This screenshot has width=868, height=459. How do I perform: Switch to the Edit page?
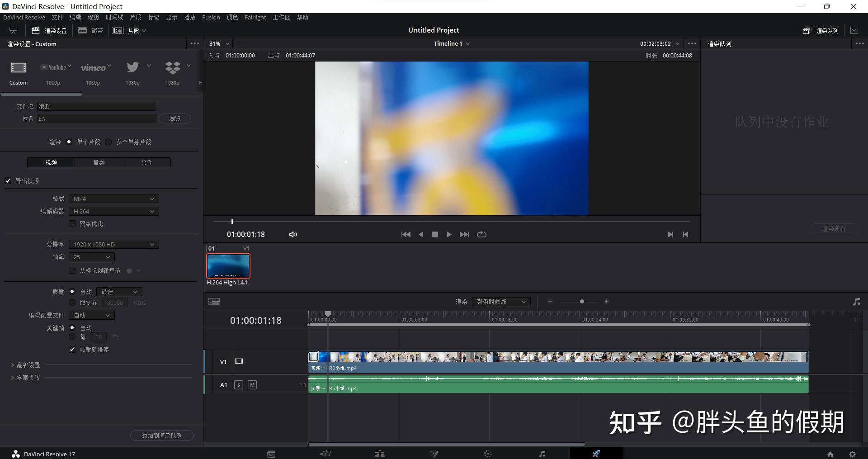coord(380,454)
